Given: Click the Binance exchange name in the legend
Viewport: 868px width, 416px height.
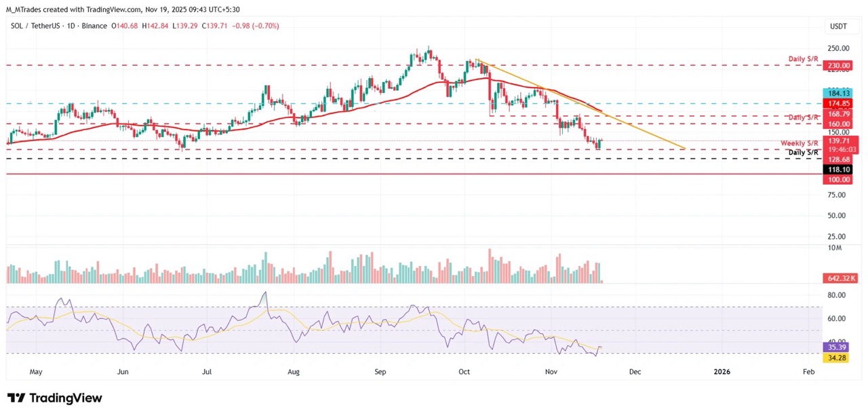Looking at the screenshot, I should tap(94, 26).
